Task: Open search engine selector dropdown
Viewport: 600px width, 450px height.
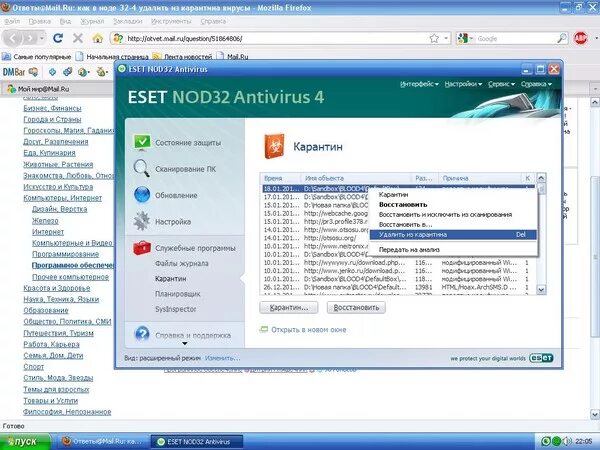Action: [x=465, y=38]
